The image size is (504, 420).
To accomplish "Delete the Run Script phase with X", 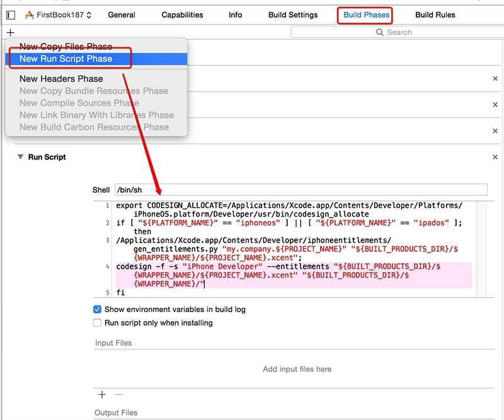I will (495, 157).
